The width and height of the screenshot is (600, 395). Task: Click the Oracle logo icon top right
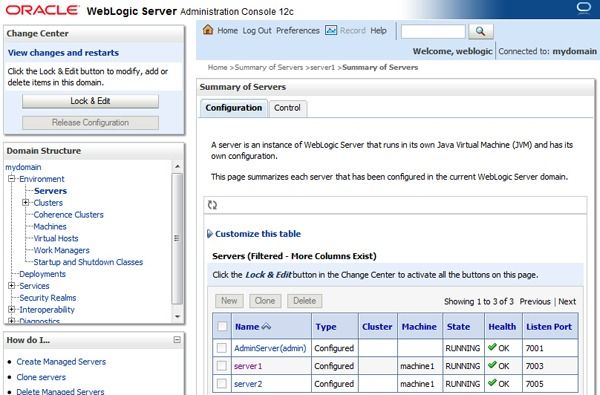(x=584, y=8)
